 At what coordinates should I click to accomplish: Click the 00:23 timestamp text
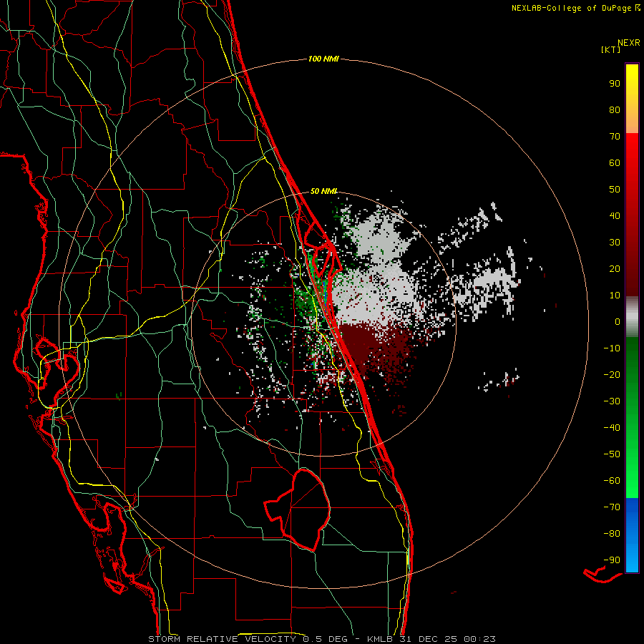[479, 639]
